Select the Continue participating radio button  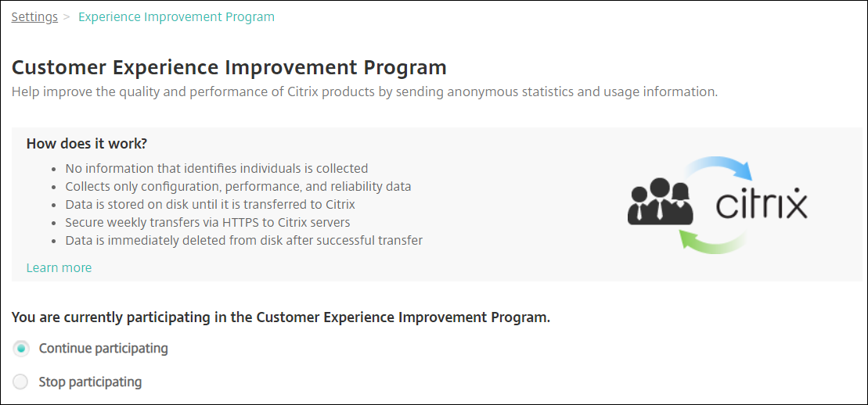coord(22,348)
